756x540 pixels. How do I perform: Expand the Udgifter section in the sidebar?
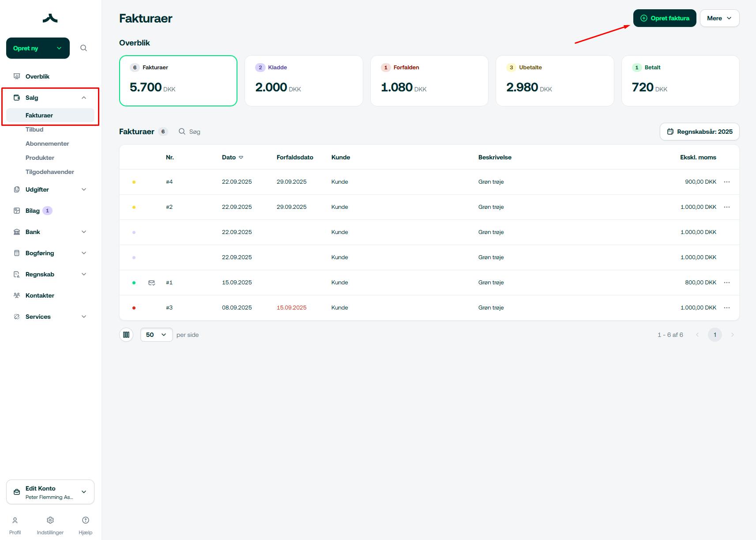[x=50, y=189]
